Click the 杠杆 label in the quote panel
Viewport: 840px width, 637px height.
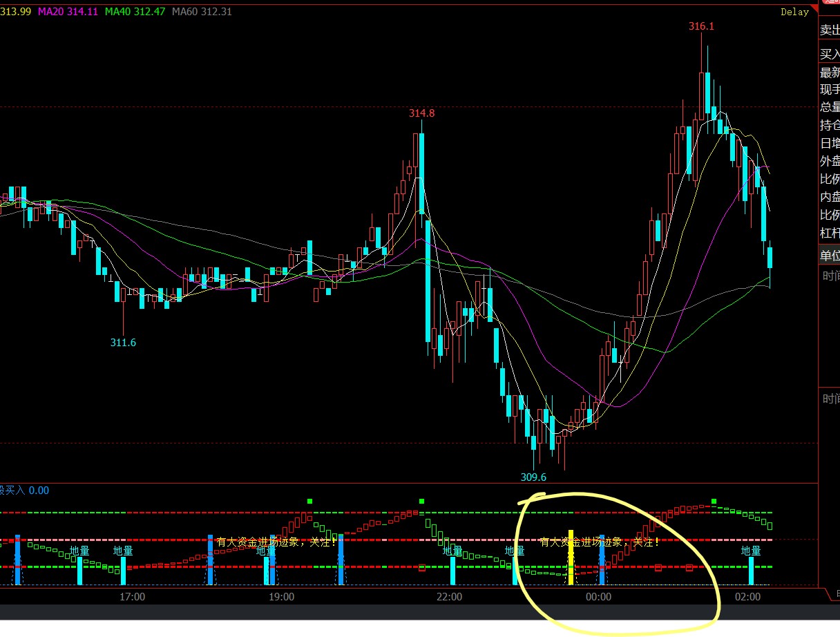click(x=830, y=233)
